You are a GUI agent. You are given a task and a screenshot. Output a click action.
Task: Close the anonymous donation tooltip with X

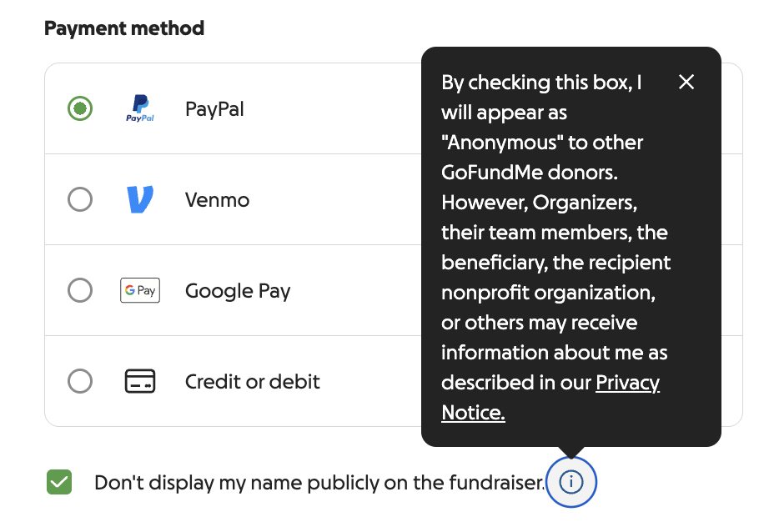(x=686, y=82)
